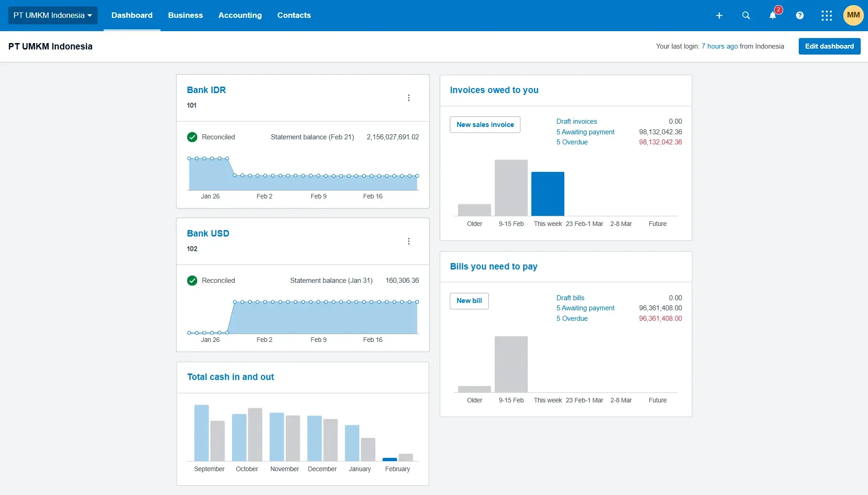Open Bank USD three-dot options menu

409,242
